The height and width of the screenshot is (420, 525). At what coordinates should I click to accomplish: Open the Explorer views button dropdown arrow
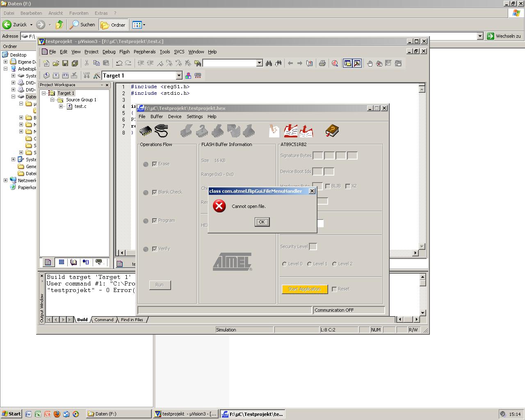(144, 25)
